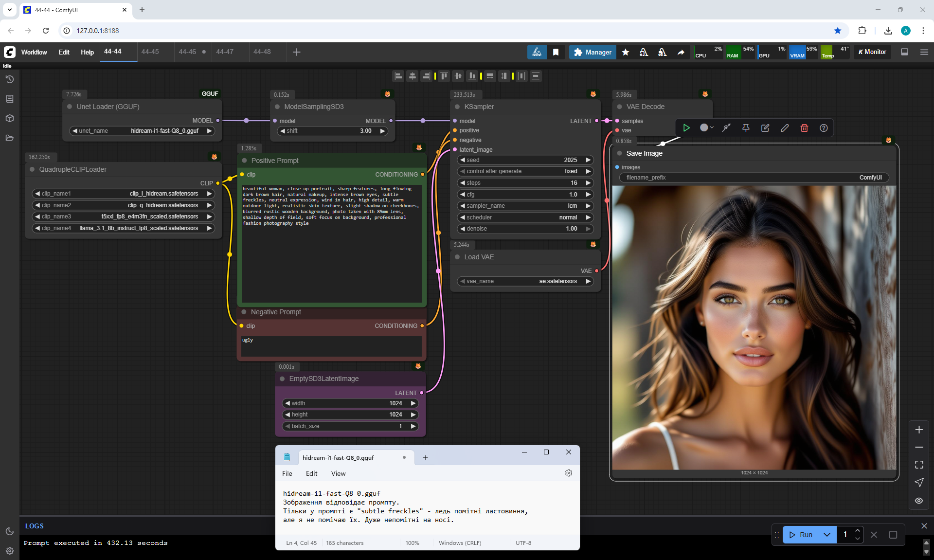Image resolution: width=934 pixels, height=560 pixels.
Task: Click the star icon beside Manager
Action: (626, 52)
